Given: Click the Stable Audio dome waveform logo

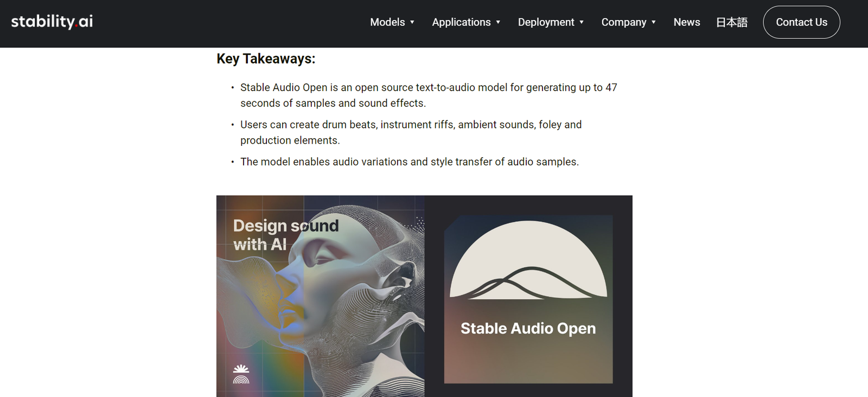Looking at the screenshot, I should (528, 260).
